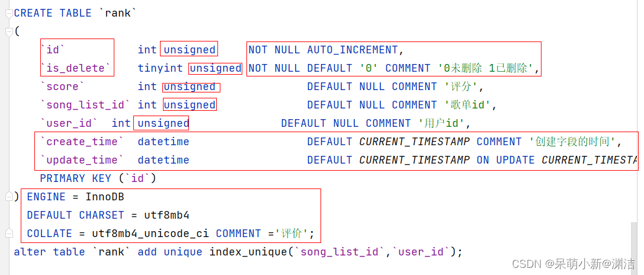Click the tinyint type keyword
Screen dimensions: 644x275
coord(160,68)
